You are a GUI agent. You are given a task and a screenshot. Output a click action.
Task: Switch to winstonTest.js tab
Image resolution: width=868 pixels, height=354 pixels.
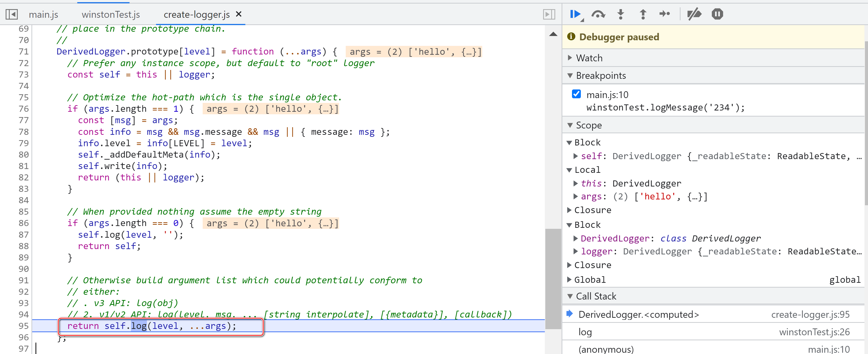111,14
